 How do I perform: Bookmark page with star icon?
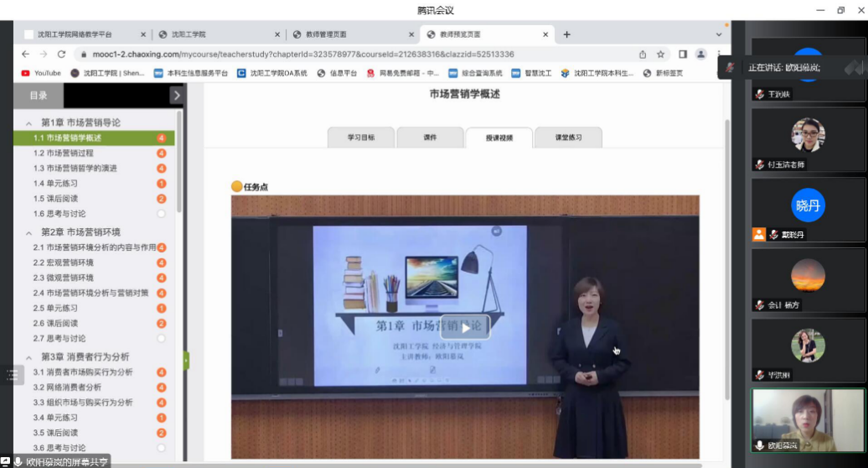[661, 54]
